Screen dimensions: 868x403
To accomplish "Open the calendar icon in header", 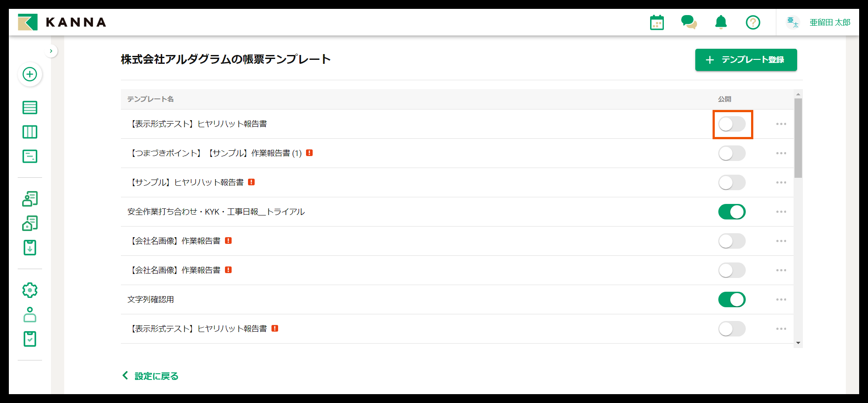I will click(x=657, y=22).
